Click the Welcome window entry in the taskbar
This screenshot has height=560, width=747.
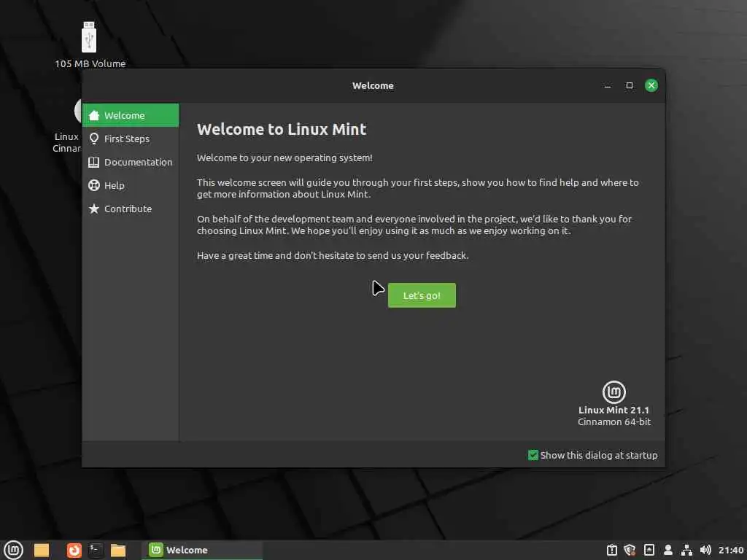202,550
